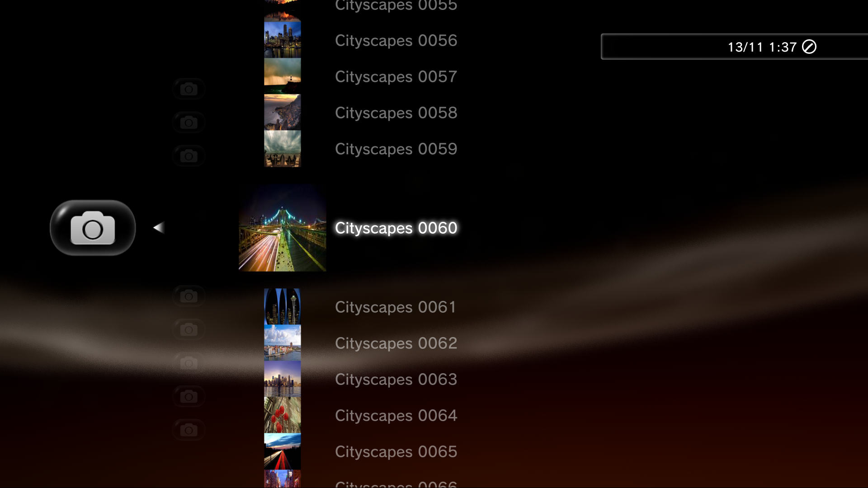Click the faded camera icon directly below the Cityscapes 0060 row
The image size is (868, 488).
(189, 296)
